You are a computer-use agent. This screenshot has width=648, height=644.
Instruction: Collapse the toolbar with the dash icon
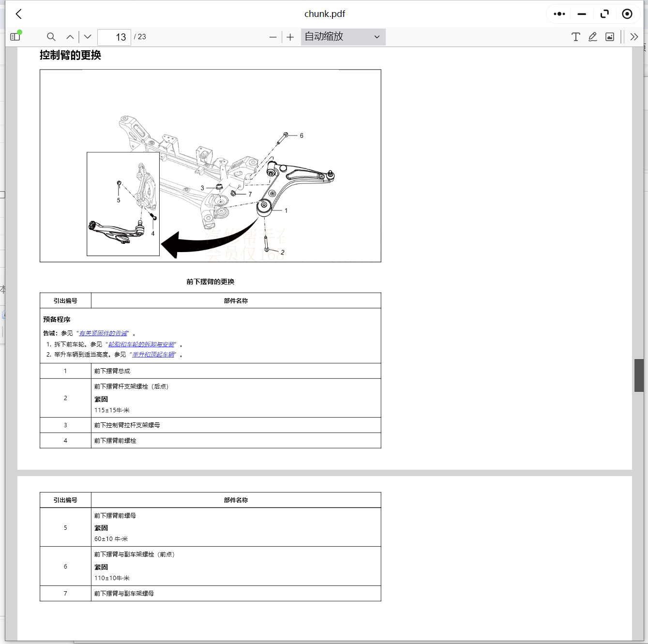tap(582, 14)
